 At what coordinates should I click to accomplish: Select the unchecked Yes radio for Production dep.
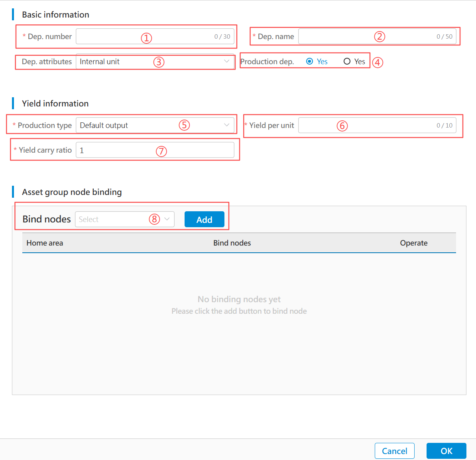coord(347,61)
